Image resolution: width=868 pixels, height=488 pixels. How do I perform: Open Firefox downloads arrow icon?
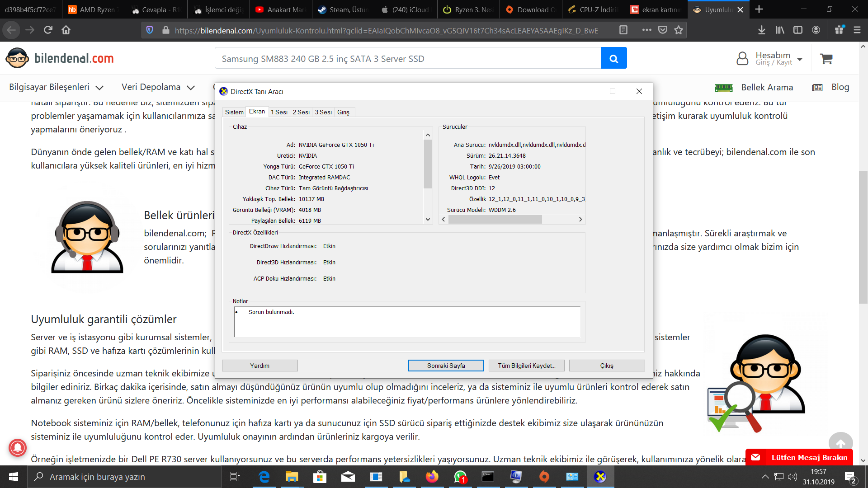pos(762,30)
